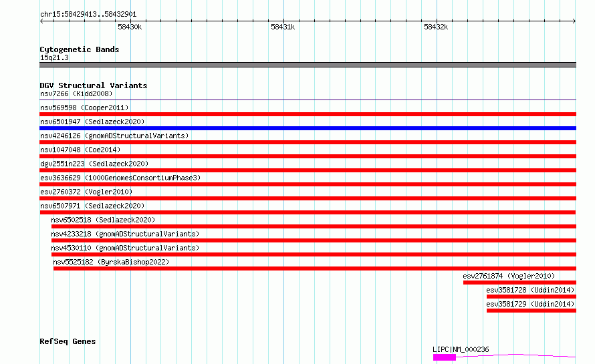The image size is (595, 364).
Task: Click the short red esv2761874 bar
Action: coord(520,283)
